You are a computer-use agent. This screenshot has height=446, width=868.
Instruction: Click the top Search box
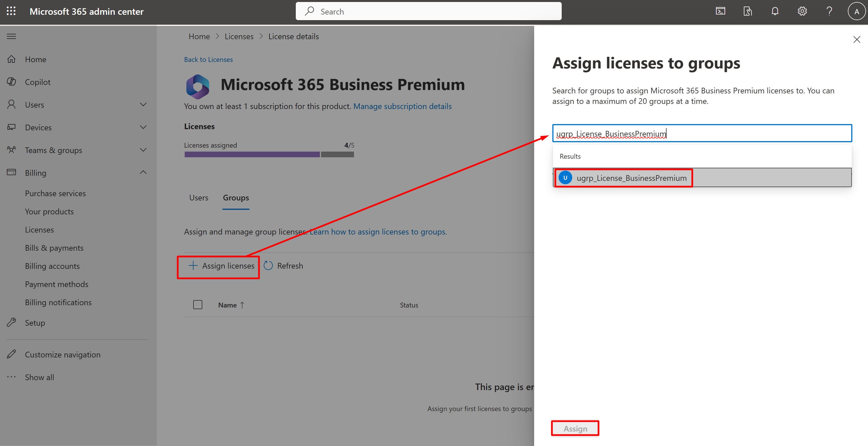(x=429, y=11)
